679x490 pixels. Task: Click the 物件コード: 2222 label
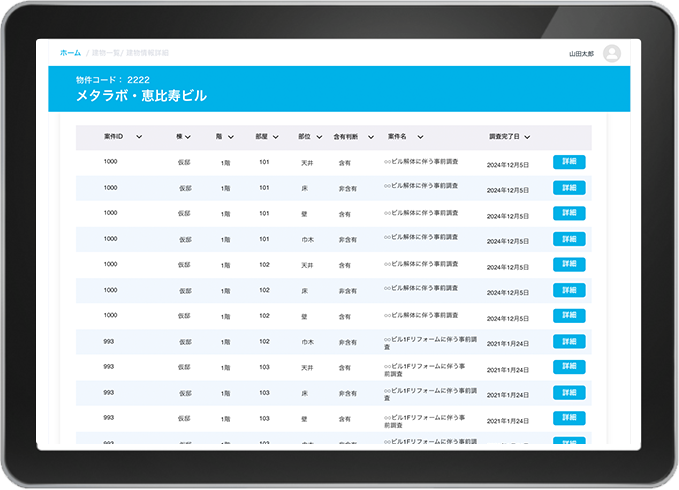[x=113, y=80]
